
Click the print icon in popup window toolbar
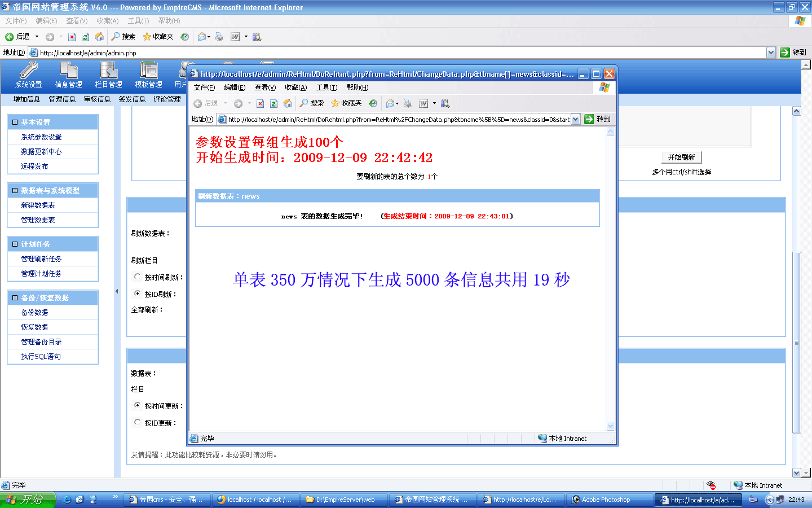point(408,103)
